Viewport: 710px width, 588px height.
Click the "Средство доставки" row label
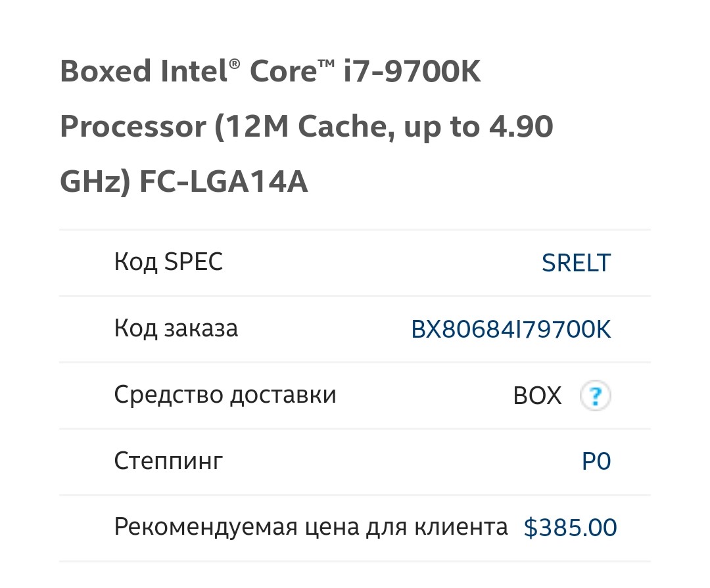[225, 395]
